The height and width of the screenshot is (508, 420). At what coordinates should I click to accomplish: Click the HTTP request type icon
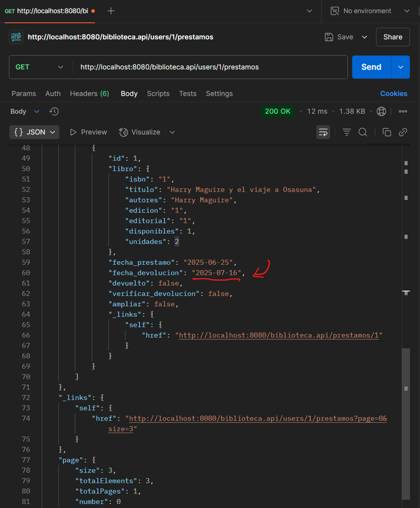pos(16,37)
